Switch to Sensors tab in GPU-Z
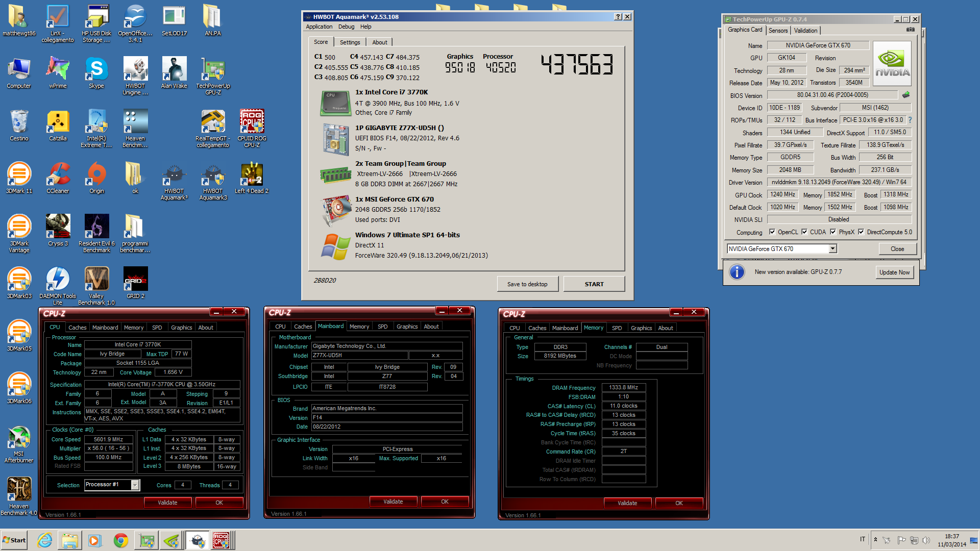The width and height of the screenshot is (980, 551). (x=778, y=31)
